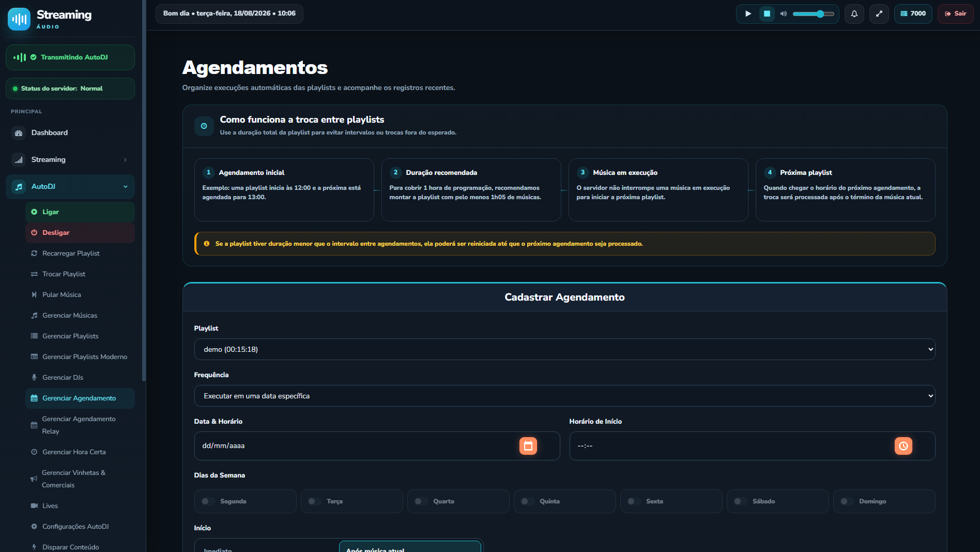The height and width of the screenshot is (552, 980).
Task: Mute audio with the speaker icon
Action: [784, 14]
